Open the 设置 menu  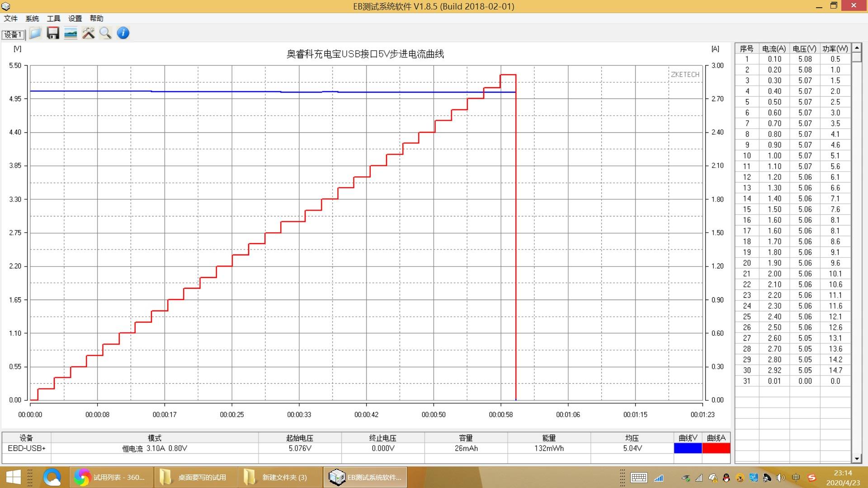[x=75, y=19]
